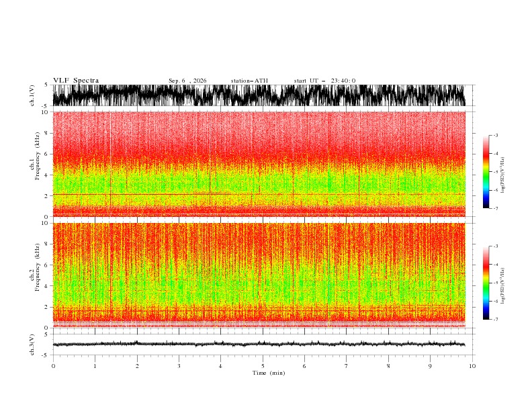Click the Time (min) axis label
This screenshot has height=411, width=532.
click(269, 373)
